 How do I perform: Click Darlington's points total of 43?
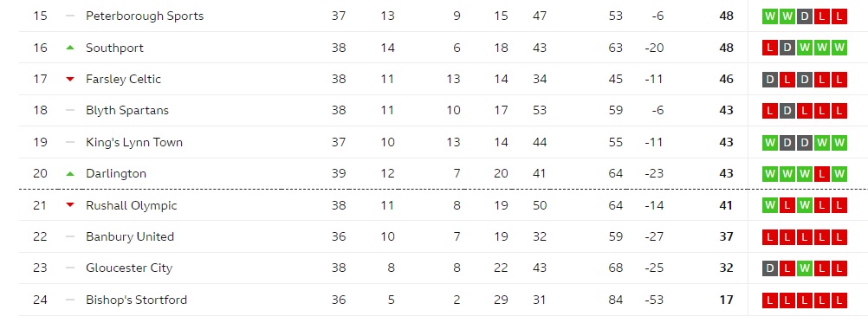tap(726, 174)
